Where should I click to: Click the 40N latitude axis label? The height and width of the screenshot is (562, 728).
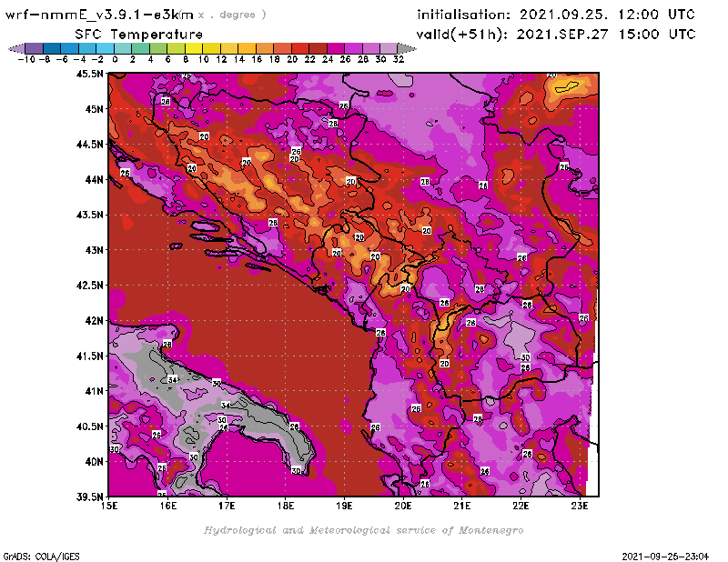point(94,462)
